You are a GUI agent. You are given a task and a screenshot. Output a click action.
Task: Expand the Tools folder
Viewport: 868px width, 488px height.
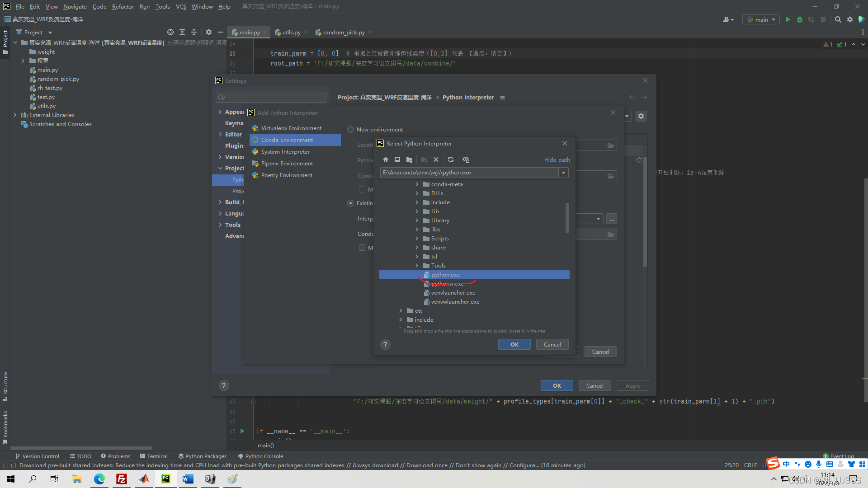tap(417, 266)
